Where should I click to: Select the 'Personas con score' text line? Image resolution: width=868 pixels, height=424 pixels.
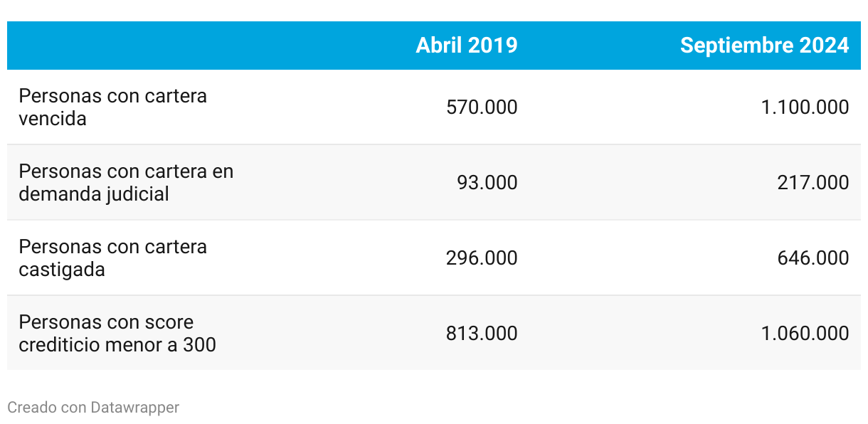(106, 322)
